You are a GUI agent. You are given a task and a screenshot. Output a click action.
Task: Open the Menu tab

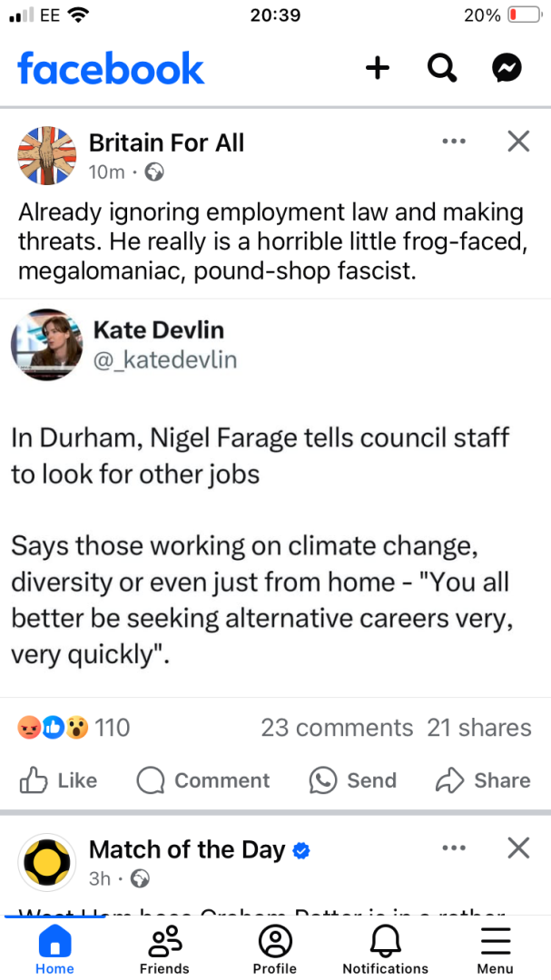point(495,949)
